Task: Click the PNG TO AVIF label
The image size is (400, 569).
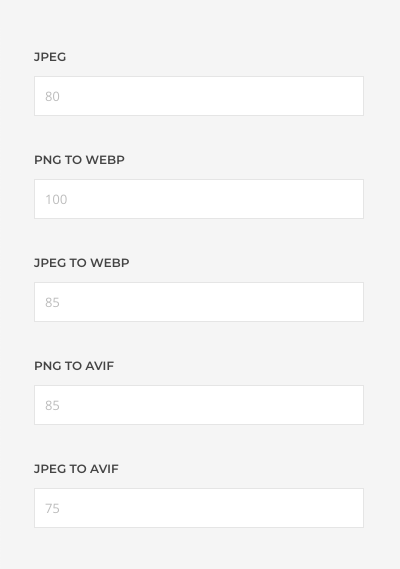Action: click(74, 366)
